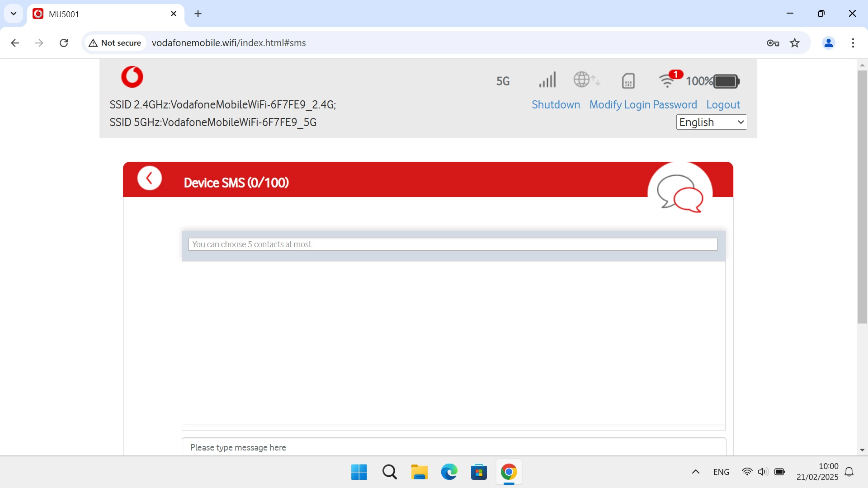Click the page scrollbar down arrow
The width and height of the screenshot is (868, 488).
(x=863, y=450)
